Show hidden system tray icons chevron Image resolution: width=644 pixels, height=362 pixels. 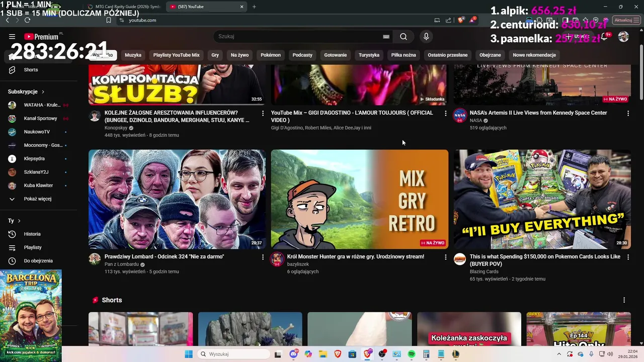(558, 354)
